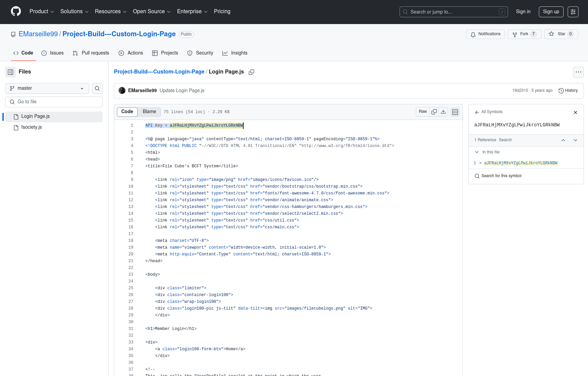Focus the Go to file input
The width and height of the screenshot is (588, 376).
pos(54,102)
